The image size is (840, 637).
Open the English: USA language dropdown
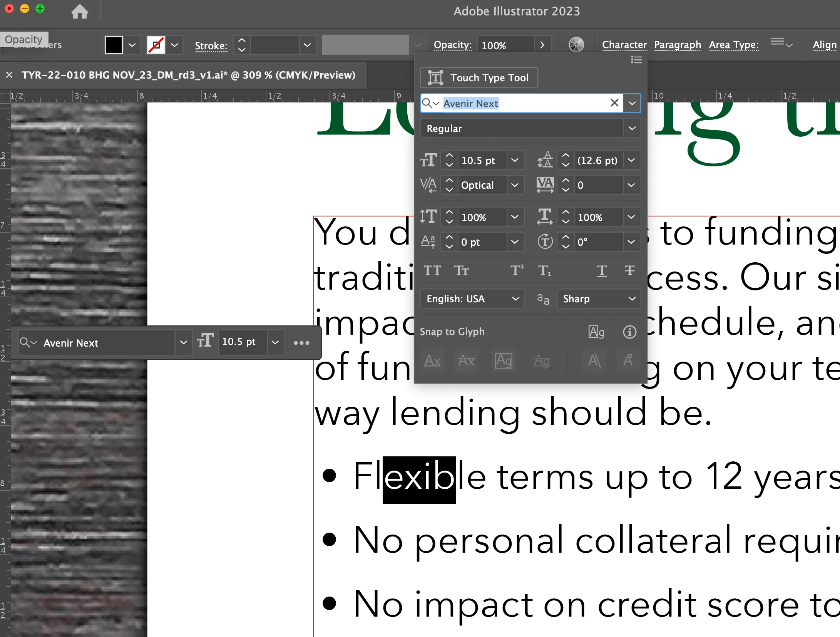472,299
